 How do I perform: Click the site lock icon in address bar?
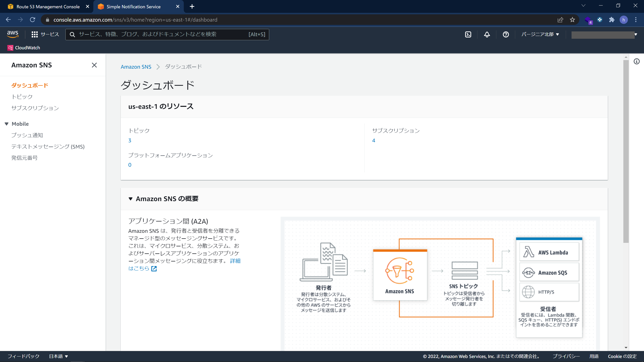(48, 20)
